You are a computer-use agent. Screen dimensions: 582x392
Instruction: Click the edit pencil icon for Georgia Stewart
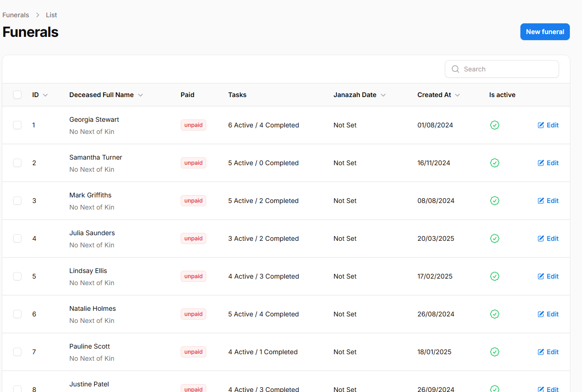(x=541, y=125)
